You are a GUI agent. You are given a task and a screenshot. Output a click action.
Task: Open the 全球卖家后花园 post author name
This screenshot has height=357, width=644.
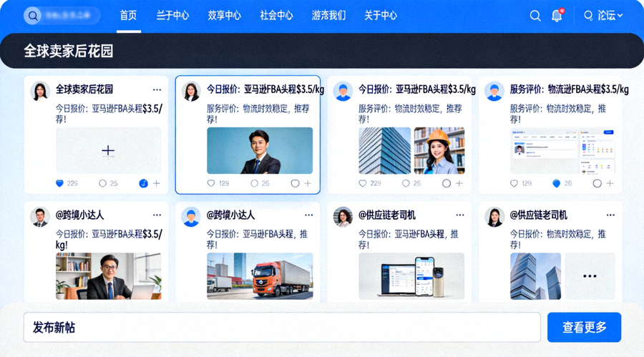pyautogui.click(x=84, y=89)
